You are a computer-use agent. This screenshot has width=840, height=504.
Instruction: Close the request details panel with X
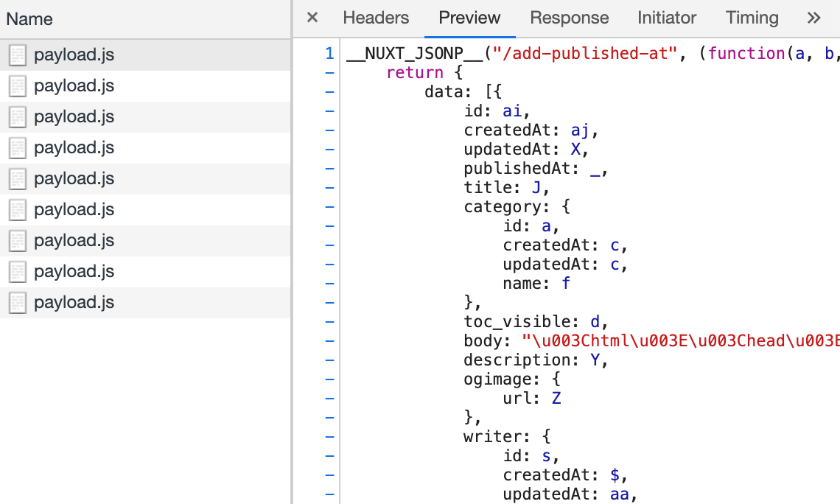tap(312, 18)
